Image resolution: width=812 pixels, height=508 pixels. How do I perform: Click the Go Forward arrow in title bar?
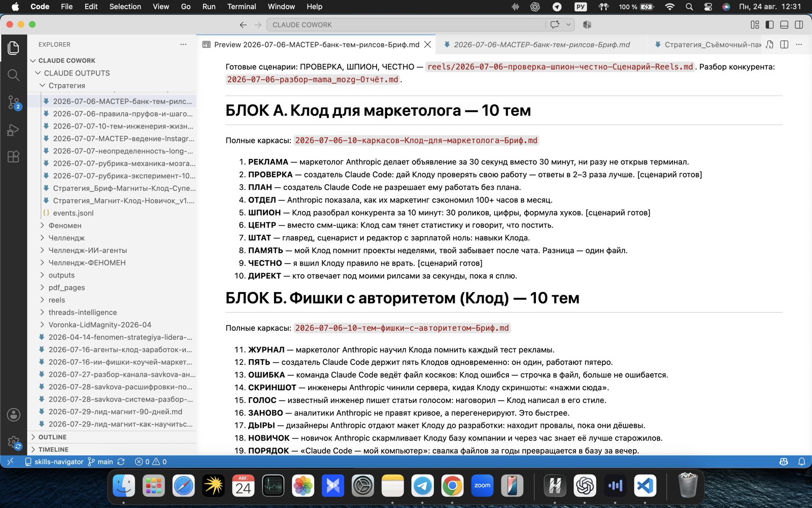tap(258, 24)
